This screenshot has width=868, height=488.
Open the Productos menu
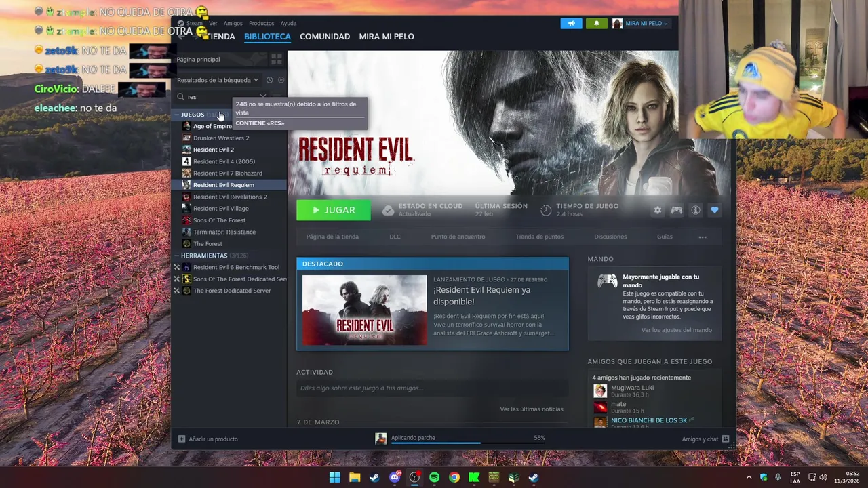click(x=261, y=23)
